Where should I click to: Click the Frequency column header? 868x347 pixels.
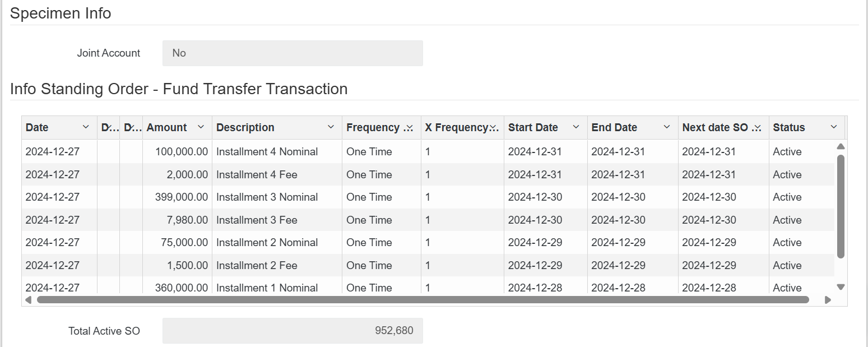click(x=373, y=127)
